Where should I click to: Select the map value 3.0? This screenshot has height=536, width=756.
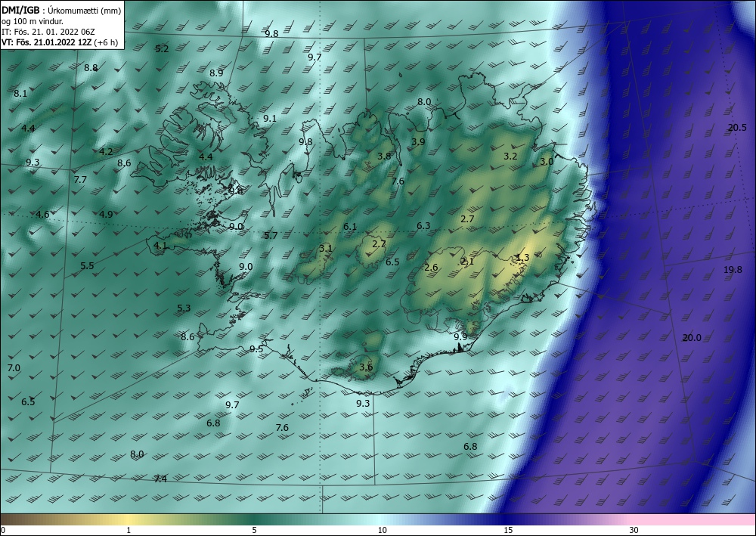[x=547, y=162]
